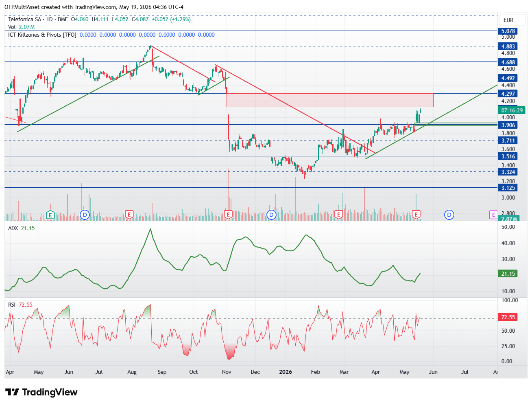The width and height of the screenshot is (532, 406).
Task: Select the 40.00 level on the ADX scale
Action: pyautogui.click(x=508, y=243)
